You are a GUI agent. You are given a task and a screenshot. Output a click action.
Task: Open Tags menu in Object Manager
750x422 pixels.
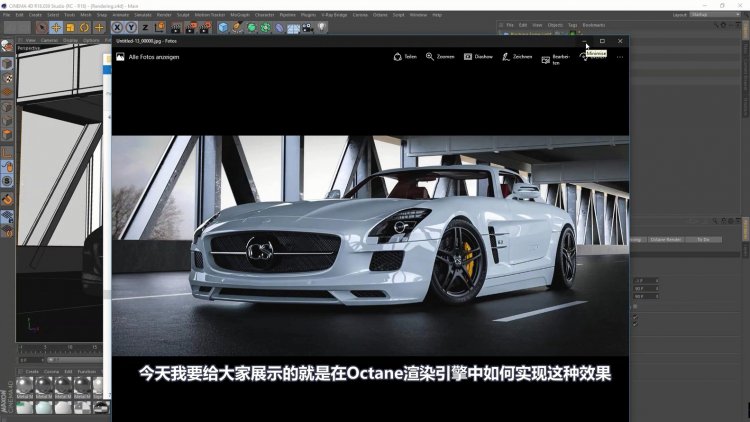tap(573, 25)
